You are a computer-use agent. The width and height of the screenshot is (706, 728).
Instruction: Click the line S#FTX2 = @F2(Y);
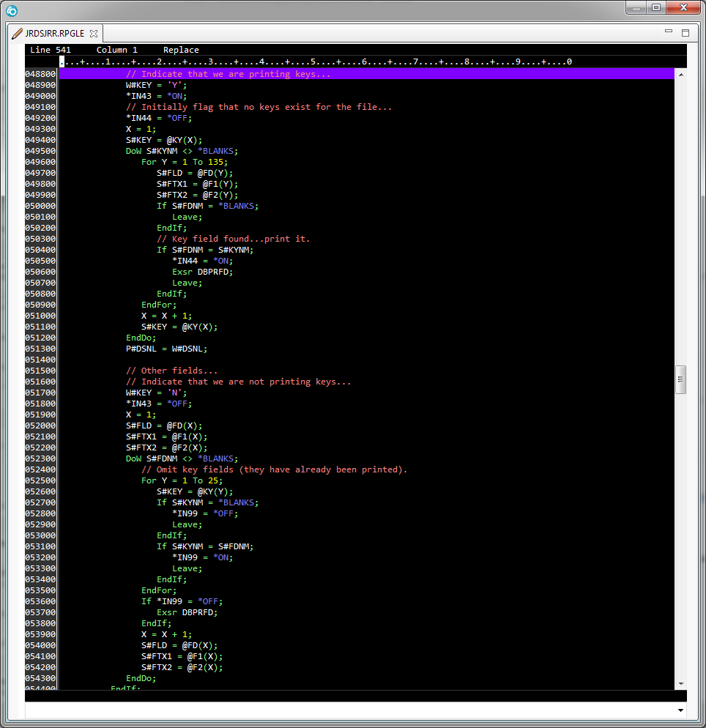click(197, 195)
